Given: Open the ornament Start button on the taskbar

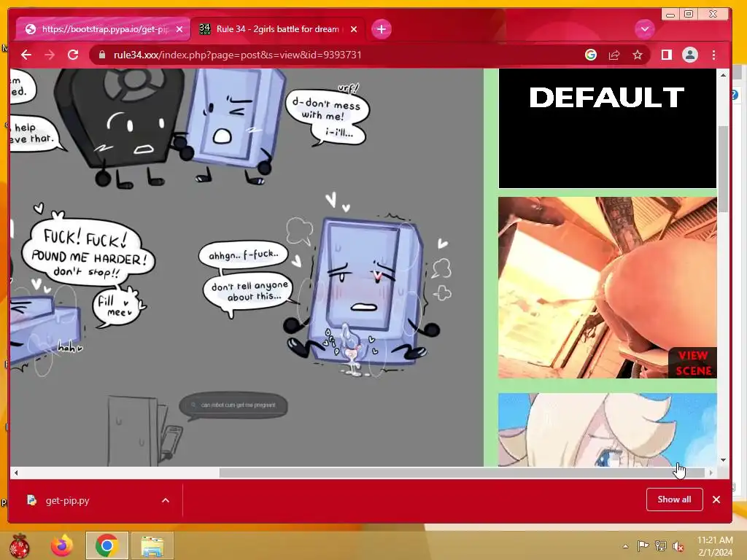Looking at the screenshot, I should click(20, 545).
